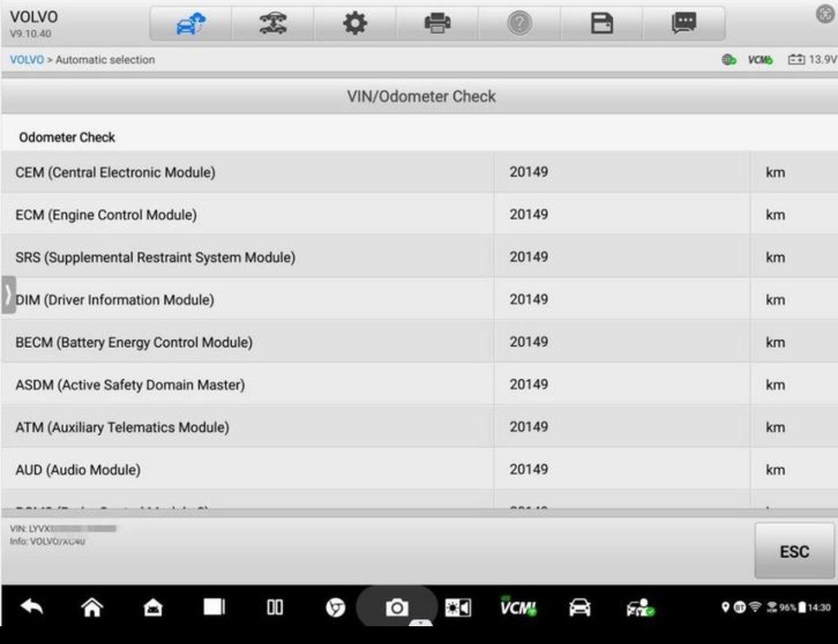This screenshot has height=644, width=838.
Task: Open the vehicle cloud diagnostics icon
Action: tap(190, 24)
